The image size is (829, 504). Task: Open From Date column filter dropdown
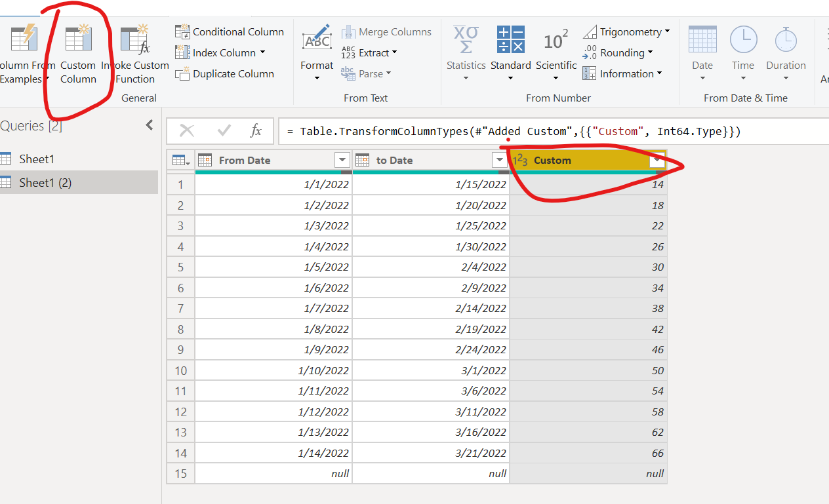[x=342, y=160]
